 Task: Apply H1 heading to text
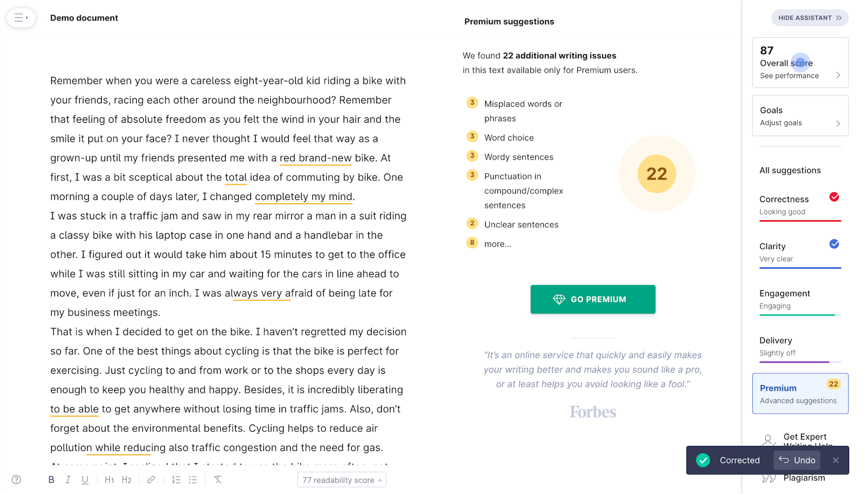(x=109, y=479)
